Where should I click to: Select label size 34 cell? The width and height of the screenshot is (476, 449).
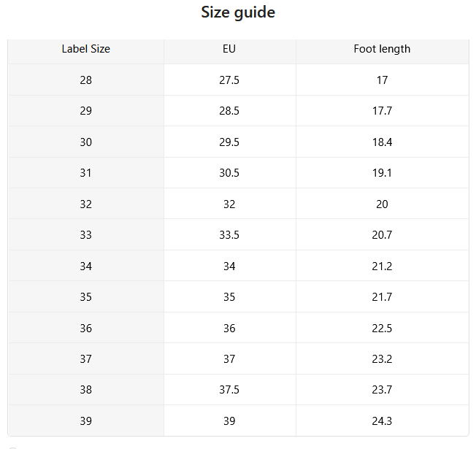(x=86, y=266)
